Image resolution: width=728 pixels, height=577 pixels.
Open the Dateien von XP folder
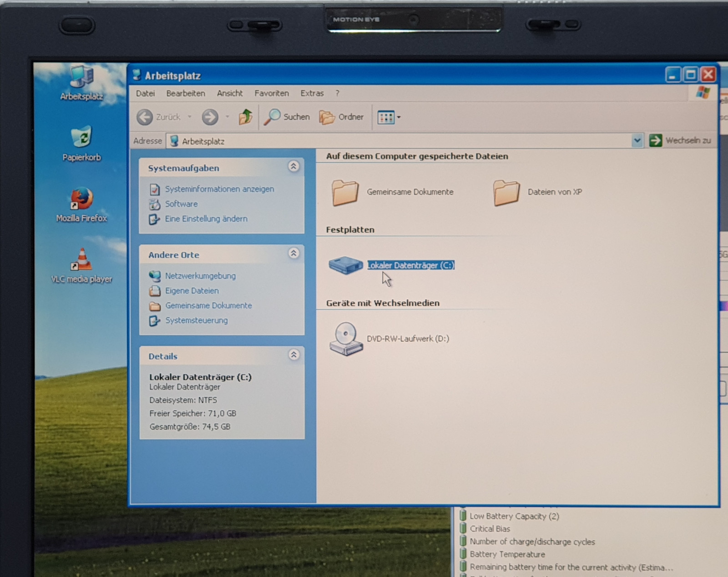coord(506,192)
